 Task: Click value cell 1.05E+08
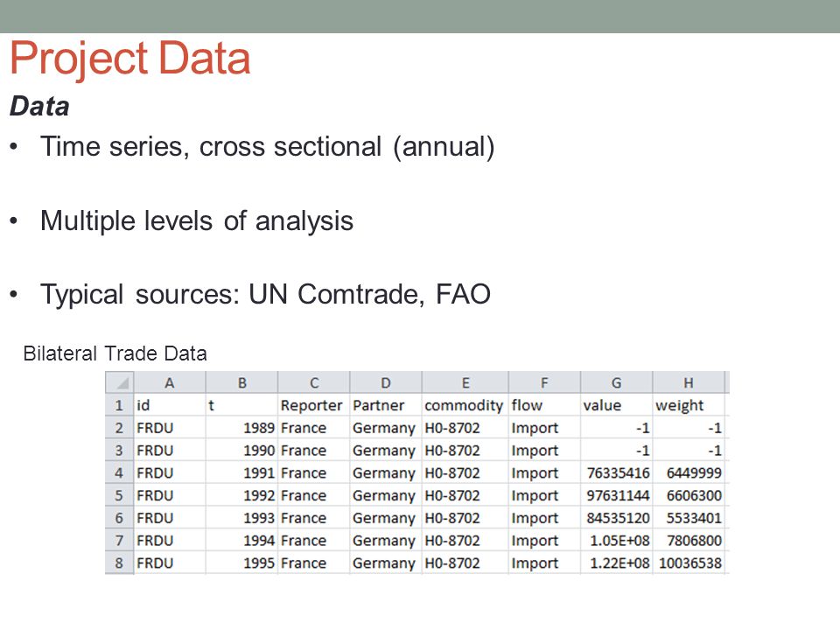pos(617,541)
